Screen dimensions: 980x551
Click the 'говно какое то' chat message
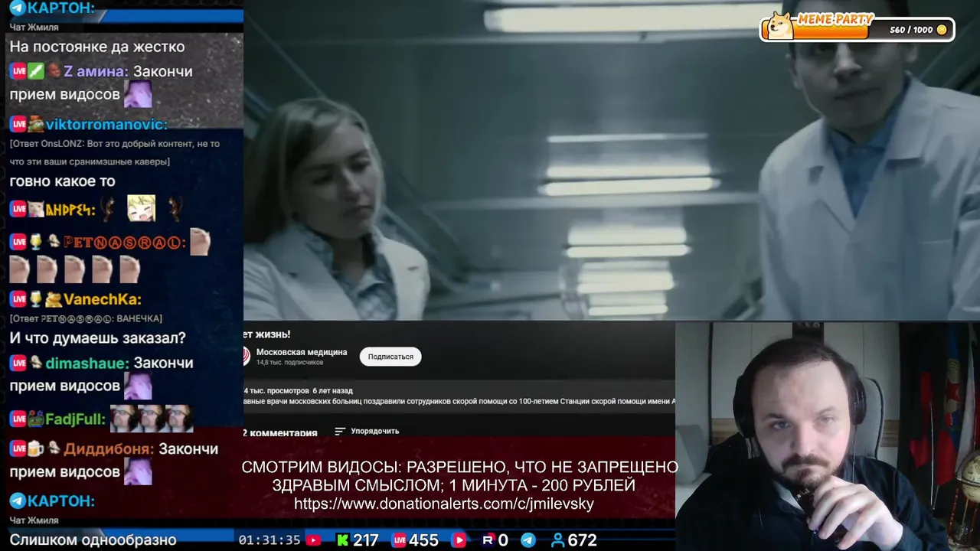point(63,181)
